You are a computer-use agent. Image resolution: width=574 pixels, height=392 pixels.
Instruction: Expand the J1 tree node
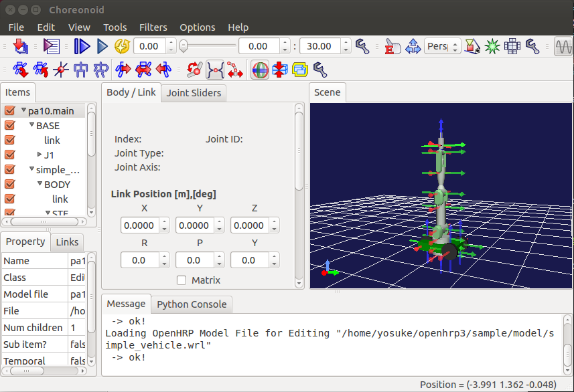[40, 155]
